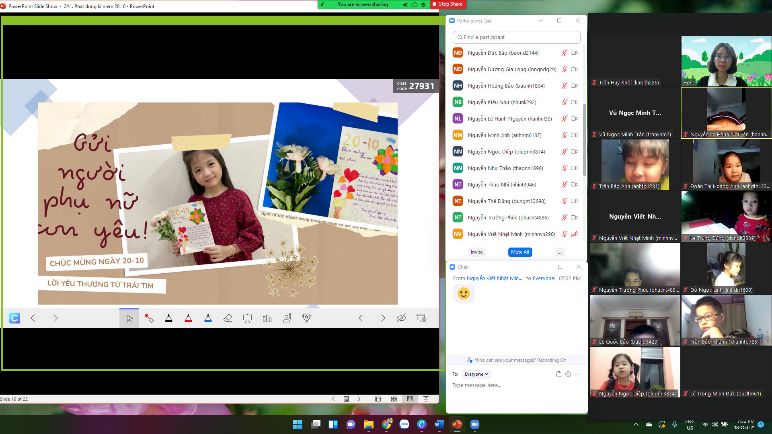Viewport: 772px width, 434px height.
Task: Click the Mute All button
Action: point(519,252)
